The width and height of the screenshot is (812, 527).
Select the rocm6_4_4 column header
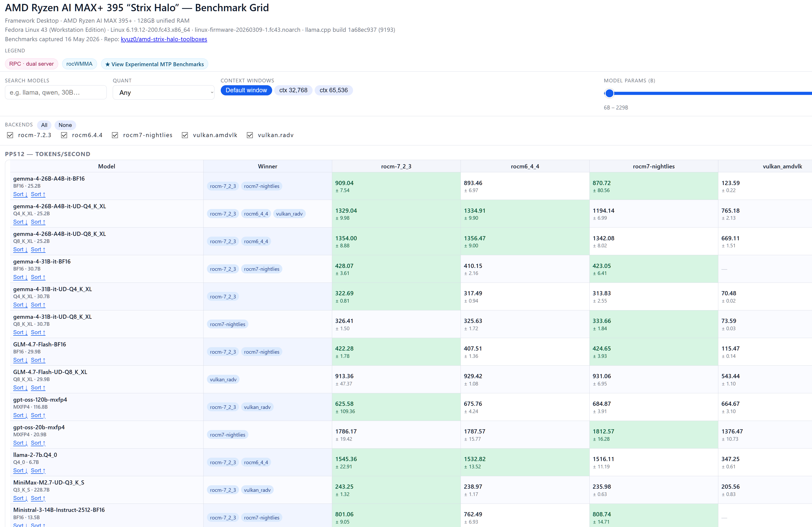[x=525, y=166]
